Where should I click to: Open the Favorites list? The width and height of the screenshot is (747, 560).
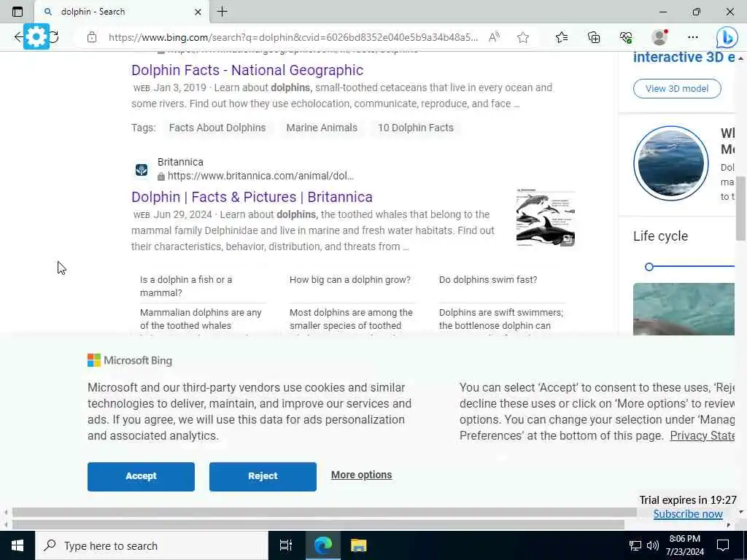click(x=562, y=37)
